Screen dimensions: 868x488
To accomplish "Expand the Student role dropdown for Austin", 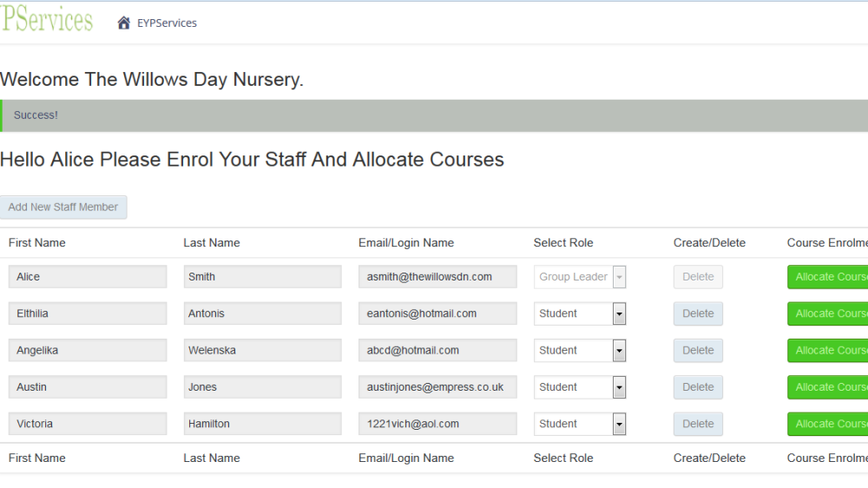I will tap(580, 387).
